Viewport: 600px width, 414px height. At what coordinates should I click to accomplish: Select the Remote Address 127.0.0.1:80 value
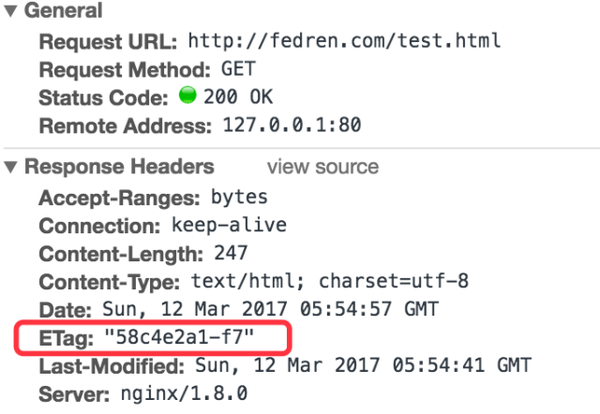(292, 125)
